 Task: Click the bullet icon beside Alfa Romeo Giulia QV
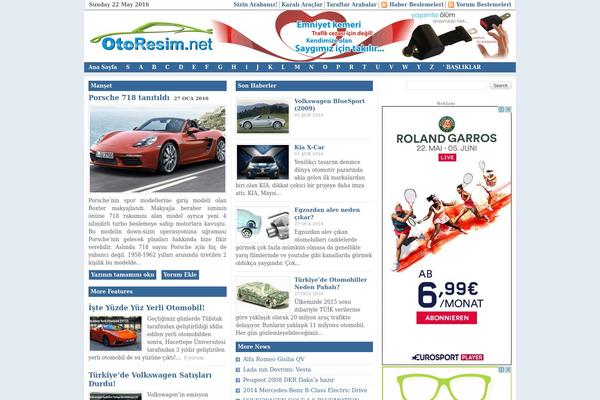pos(238,359)
